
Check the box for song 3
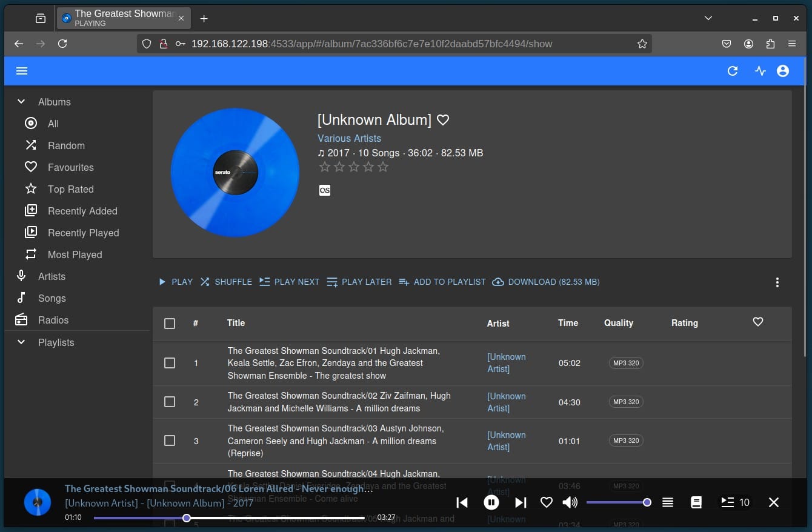click(170, 441)
